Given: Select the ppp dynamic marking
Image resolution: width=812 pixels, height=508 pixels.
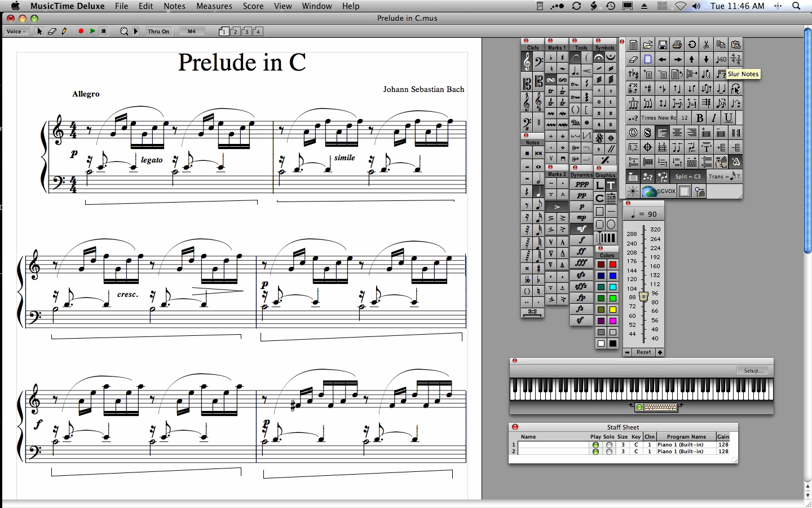Looking at the screenshot, I should pos(582,184).
